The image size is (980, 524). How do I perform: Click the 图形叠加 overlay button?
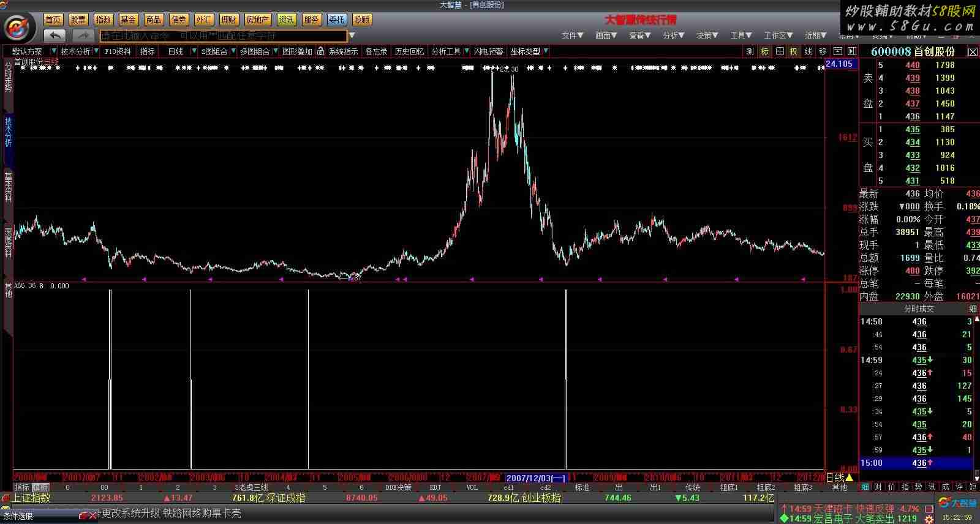297,51
